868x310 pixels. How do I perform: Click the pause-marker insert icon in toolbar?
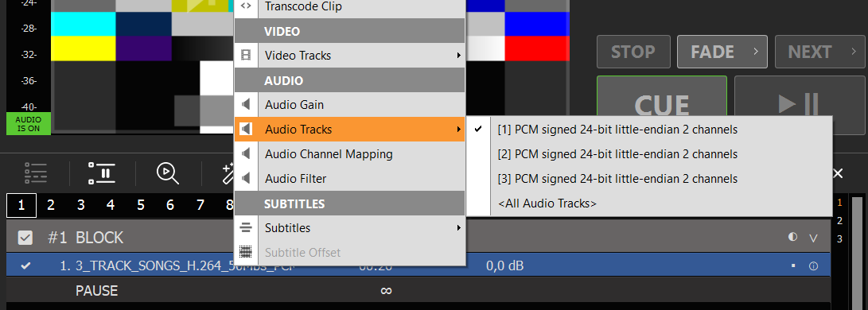click(x=102, y=173)
